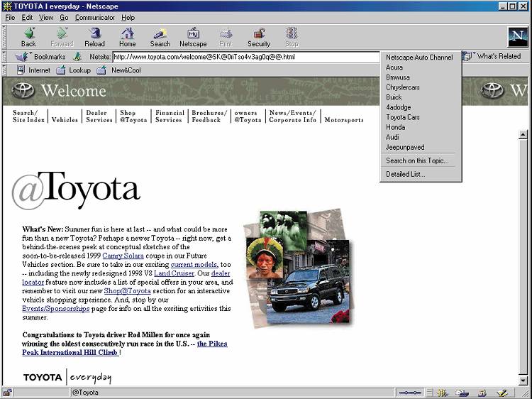Screen dimensions: 532x399
Task: Open Dealer Services nav item
Action: point(99,116)
